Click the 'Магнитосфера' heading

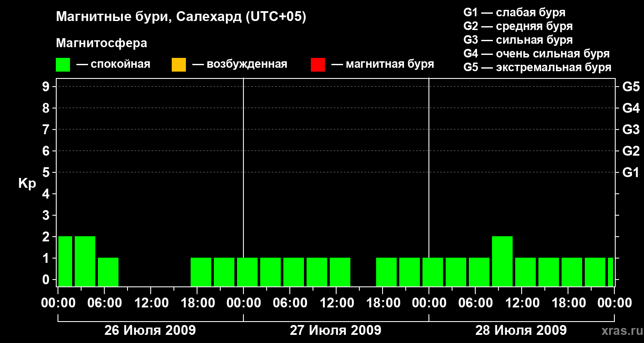101,43
